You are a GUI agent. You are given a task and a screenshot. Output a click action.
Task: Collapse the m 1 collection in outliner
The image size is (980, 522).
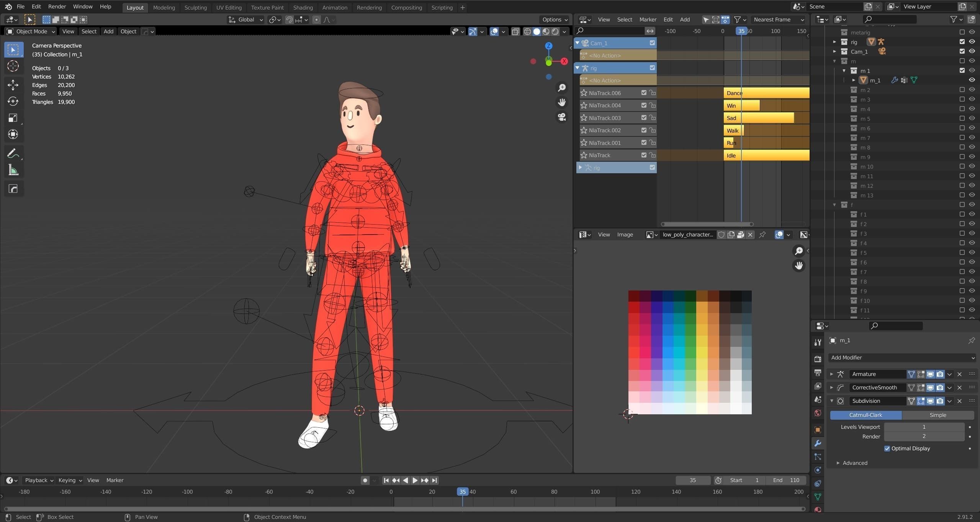(844, 71)
